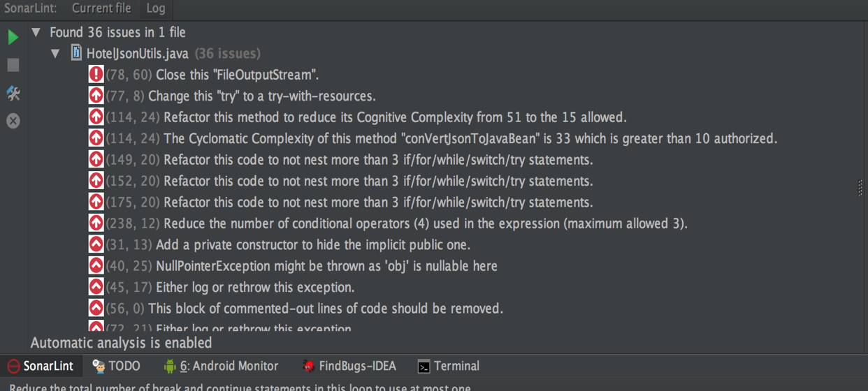Screen dimensions: 868x391
Task: Open the Terminal tool window
Action: [449, 366]
